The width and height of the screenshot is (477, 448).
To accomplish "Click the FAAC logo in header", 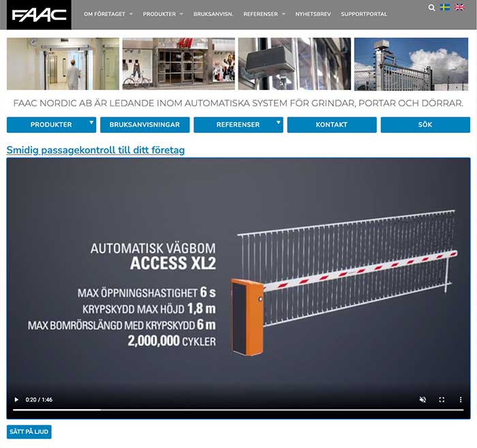I will pos(39,14).
